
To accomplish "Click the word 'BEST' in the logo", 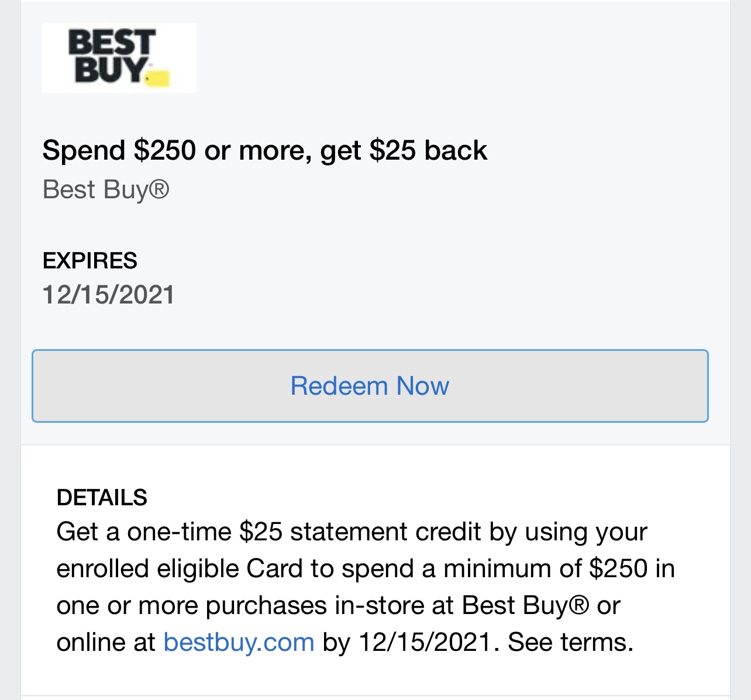I will (x=111, y=43).
